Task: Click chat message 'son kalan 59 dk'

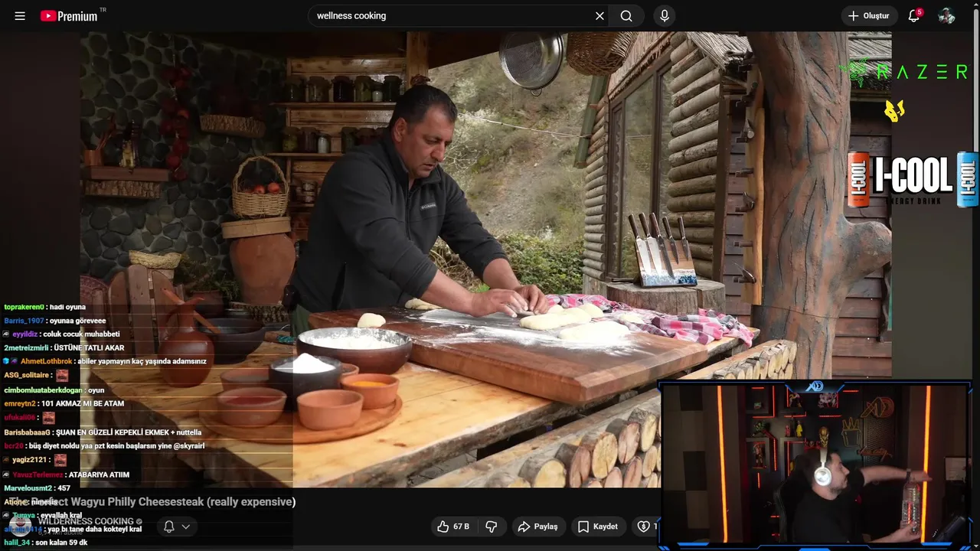Action: click(x=46, y=543)
